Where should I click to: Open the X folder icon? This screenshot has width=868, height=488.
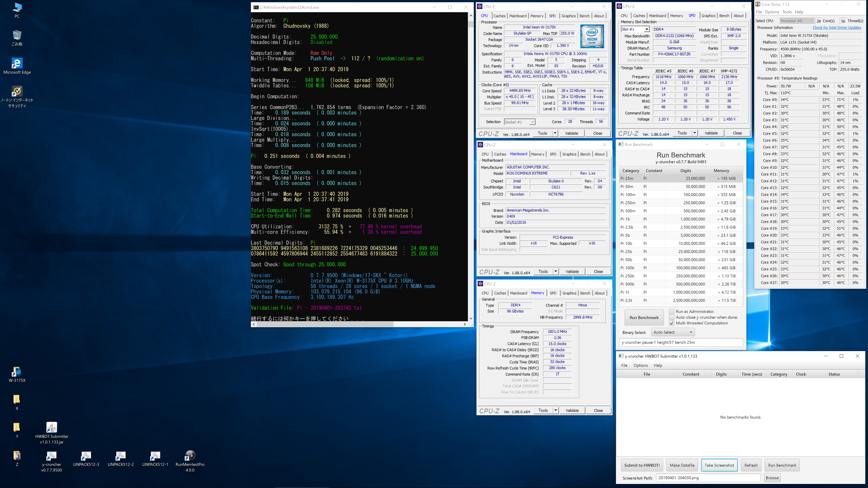pyautogui.click(x=17, y=402)
